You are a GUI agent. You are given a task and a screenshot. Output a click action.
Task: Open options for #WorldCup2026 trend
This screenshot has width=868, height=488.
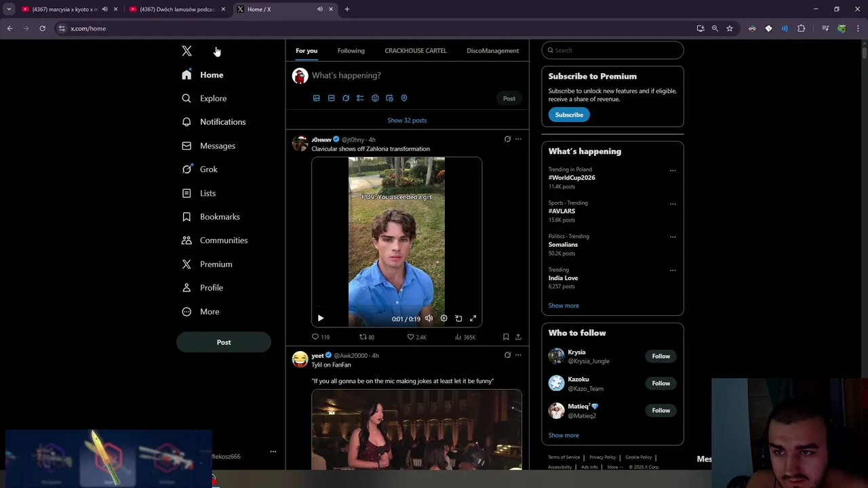pyautogui.click(x=673, y=171)
